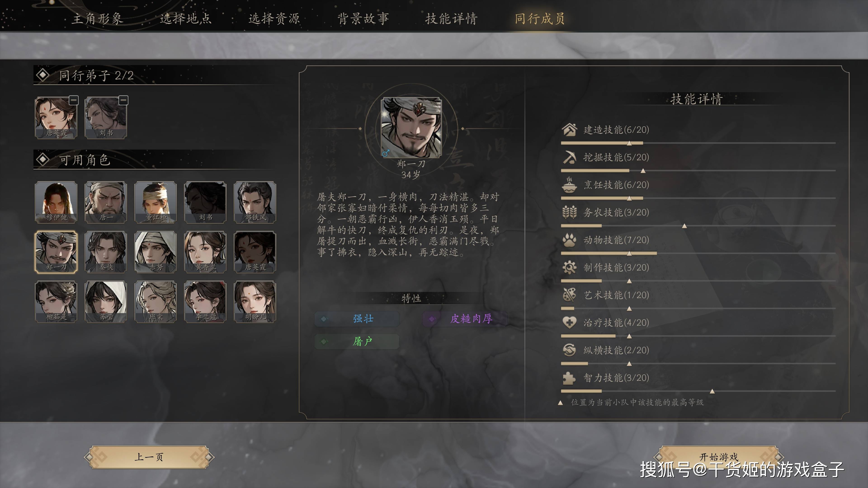Open the 技能详情 tab

[x=451, y=19]
